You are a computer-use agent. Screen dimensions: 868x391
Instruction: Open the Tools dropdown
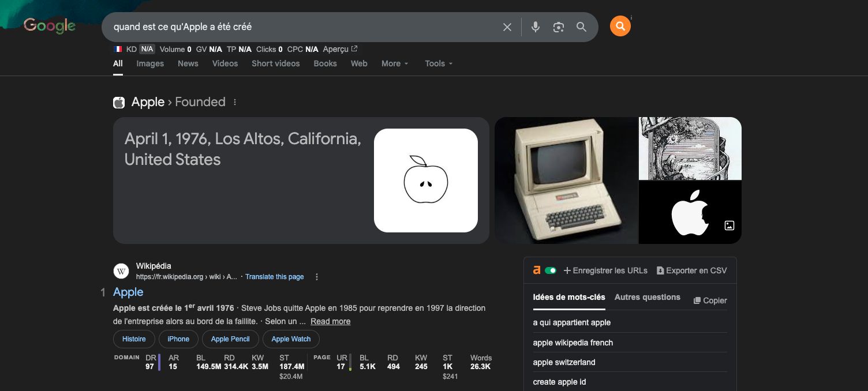[438, 63]
